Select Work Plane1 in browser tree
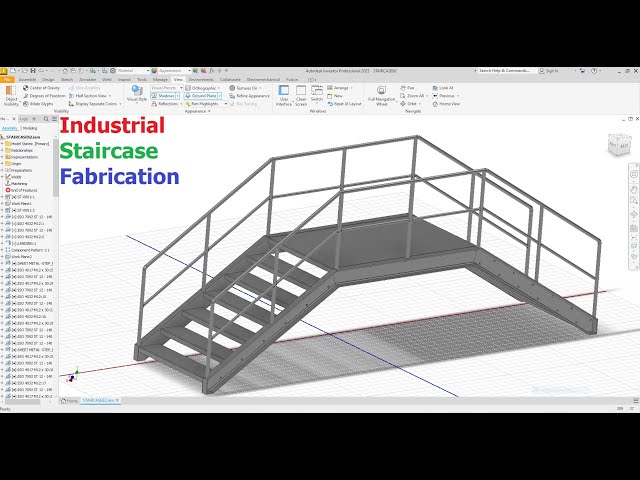Screen dimensions: 640x480 [x=19, y=203]
